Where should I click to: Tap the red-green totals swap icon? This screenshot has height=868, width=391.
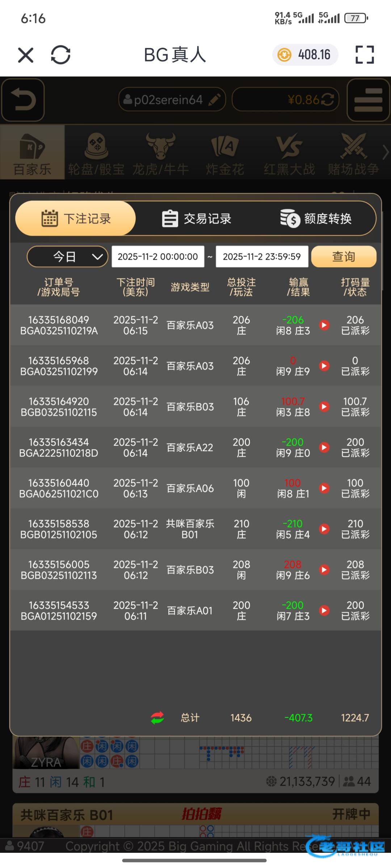(157, 718)
